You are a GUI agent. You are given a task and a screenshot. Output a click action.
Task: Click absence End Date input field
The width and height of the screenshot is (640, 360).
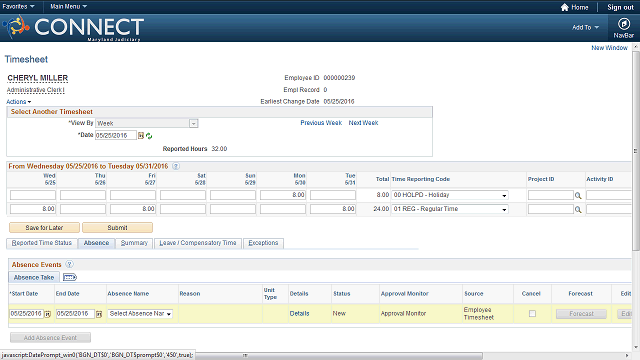point(75,314)
